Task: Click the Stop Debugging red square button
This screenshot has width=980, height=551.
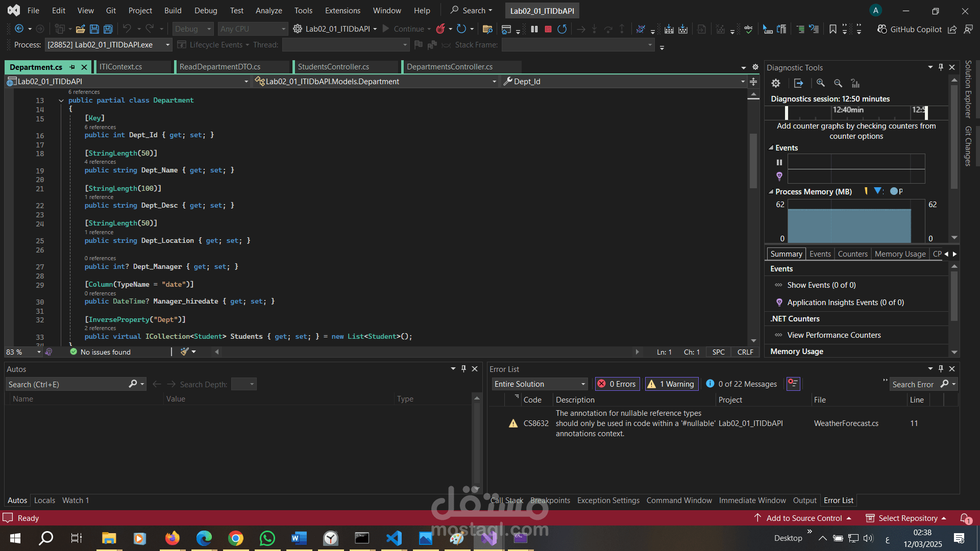Action: coord(548,29)
